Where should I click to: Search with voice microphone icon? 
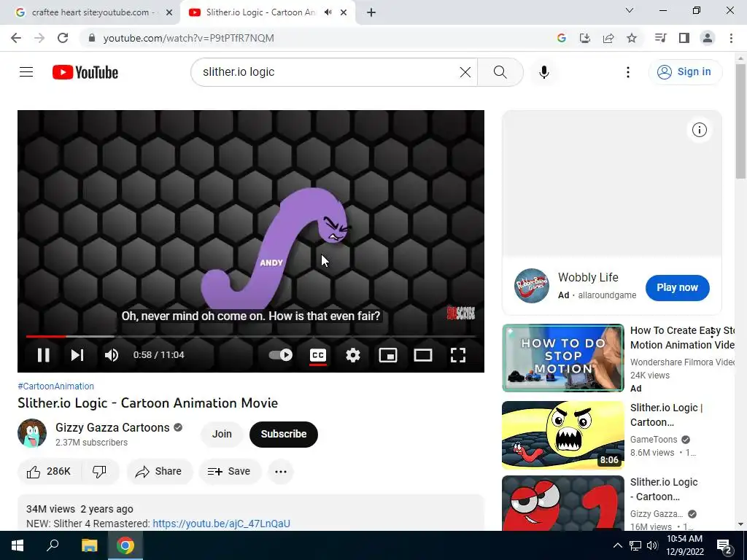point(543,72)
